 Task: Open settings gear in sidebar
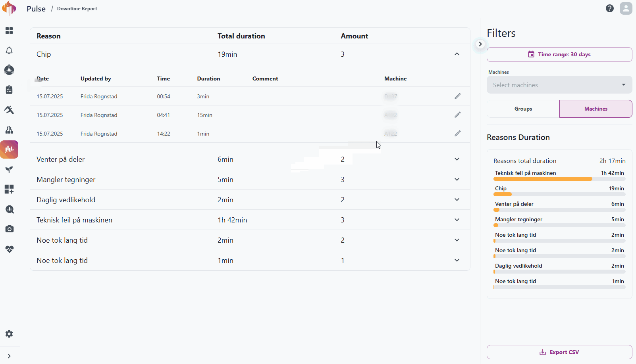click(9, 334)
